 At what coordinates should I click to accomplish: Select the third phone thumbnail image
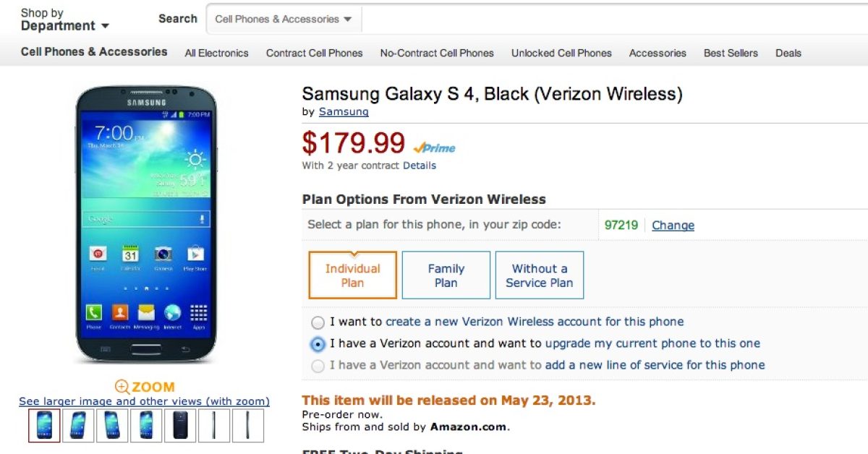tap(112, 425)
